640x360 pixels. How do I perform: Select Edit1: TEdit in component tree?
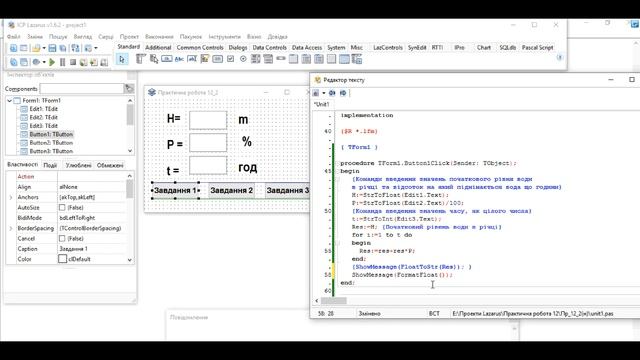tap(44, 109)
